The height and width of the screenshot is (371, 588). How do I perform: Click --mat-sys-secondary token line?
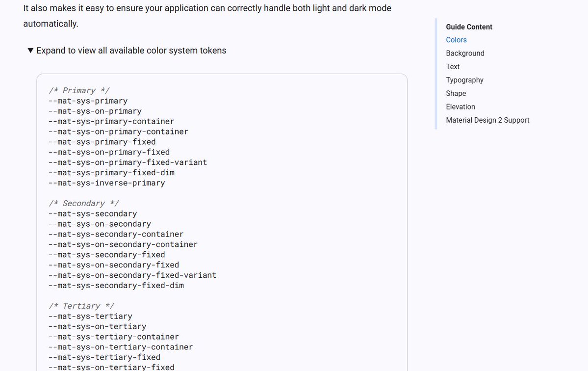click(93, 213)
